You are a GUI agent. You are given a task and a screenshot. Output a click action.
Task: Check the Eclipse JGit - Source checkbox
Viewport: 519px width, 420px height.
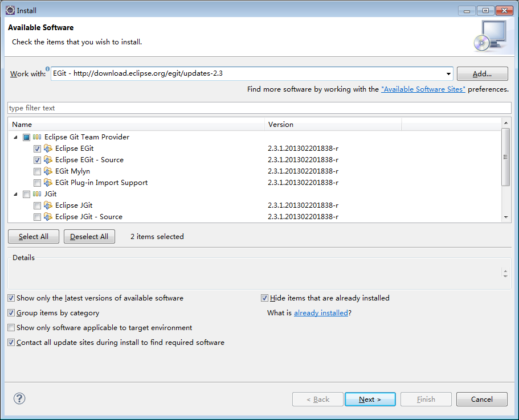37,217
